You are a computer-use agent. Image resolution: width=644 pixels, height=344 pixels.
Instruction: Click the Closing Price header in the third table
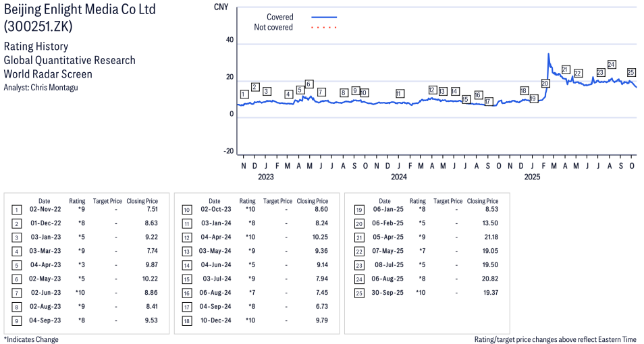point(483,201)
